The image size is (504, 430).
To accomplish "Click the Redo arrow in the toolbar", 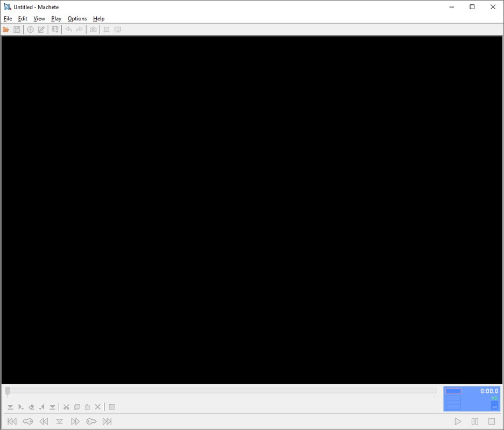I will [x=80, y=30].
